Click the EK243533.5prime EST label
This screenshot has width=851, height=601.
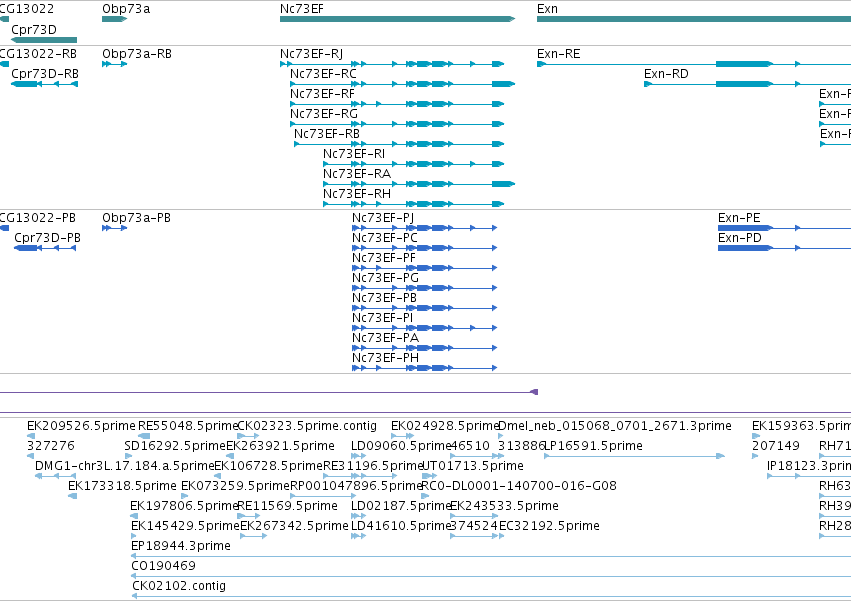tap(504, 506)
